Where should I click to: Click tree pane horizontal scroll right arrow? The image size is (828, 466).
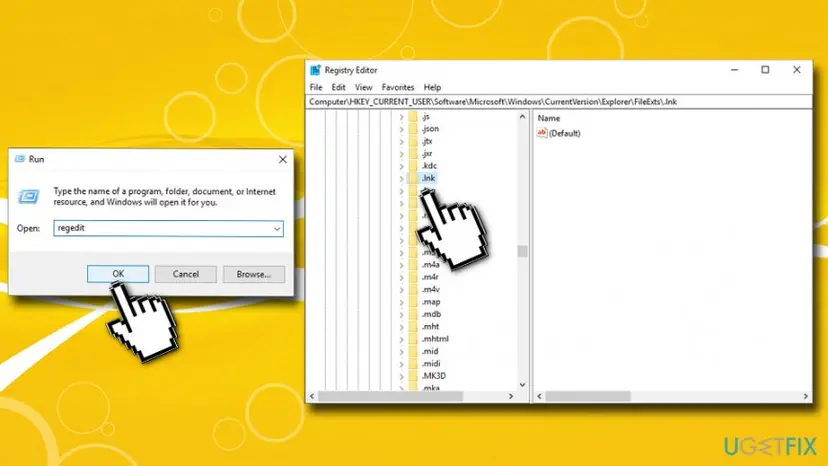tap(511, 396)
